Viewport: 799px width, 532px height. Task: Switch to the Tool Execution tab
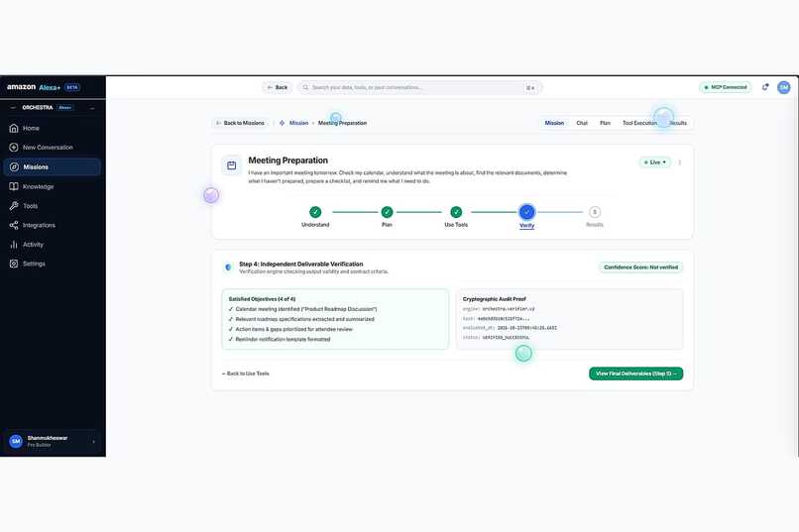pyautogui.click(x=639, y=123)
